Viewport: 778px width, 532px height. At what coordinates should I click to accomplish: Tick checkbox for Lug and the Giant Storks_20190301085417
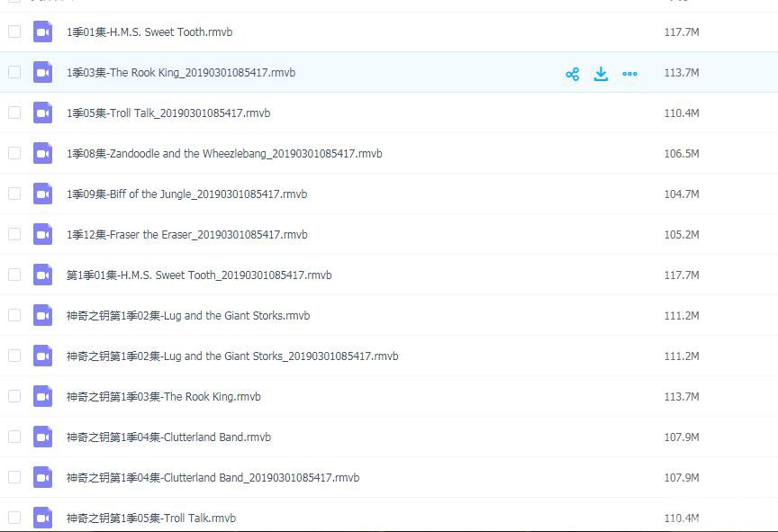(14, 356)
